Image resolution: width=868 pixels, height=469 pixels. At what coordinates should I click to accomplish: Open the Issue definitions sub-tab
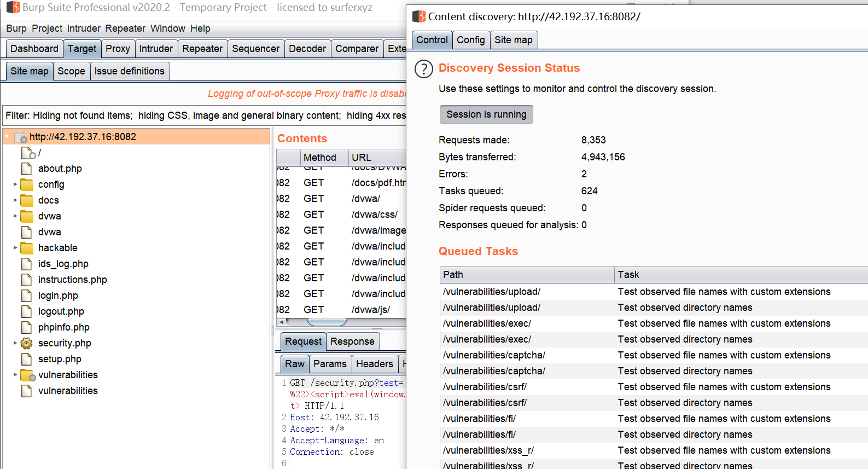tap(129, 71)
